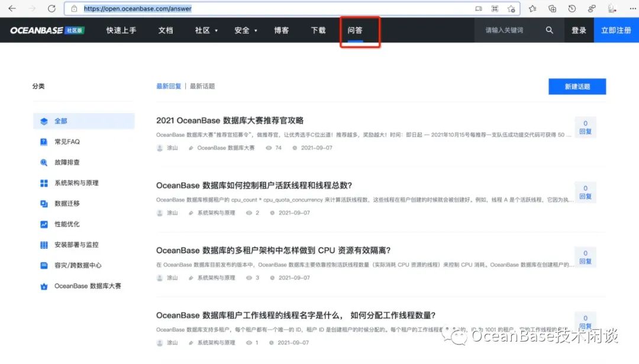Open topic about 控制租户活跃线程和线程总数
This screenshot has width=639, height=364.
254,186
